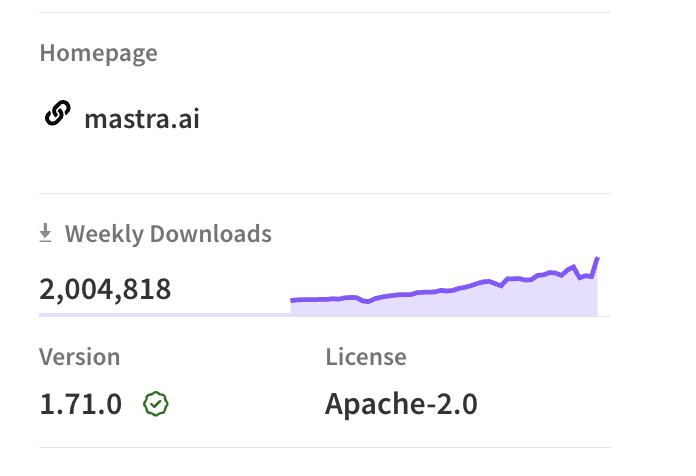Click the download arrow icon by Weekly Downloads

[x=45, y=234]
